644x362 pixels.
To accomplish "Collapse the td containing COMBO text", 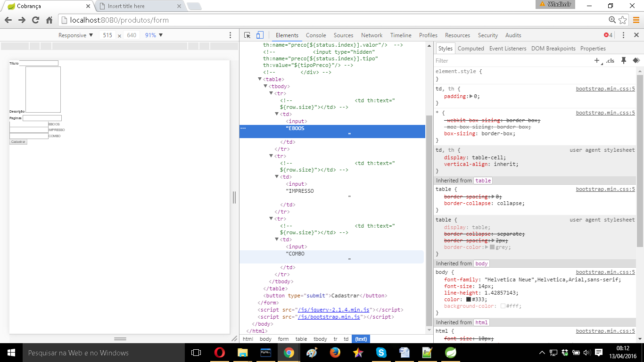I will point(277,239).
